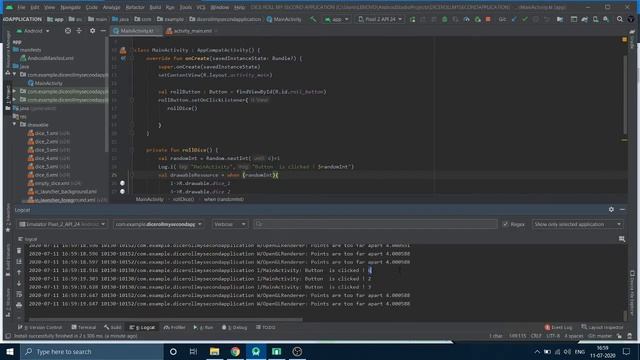Click the Logcat search input field

point(375,224)
